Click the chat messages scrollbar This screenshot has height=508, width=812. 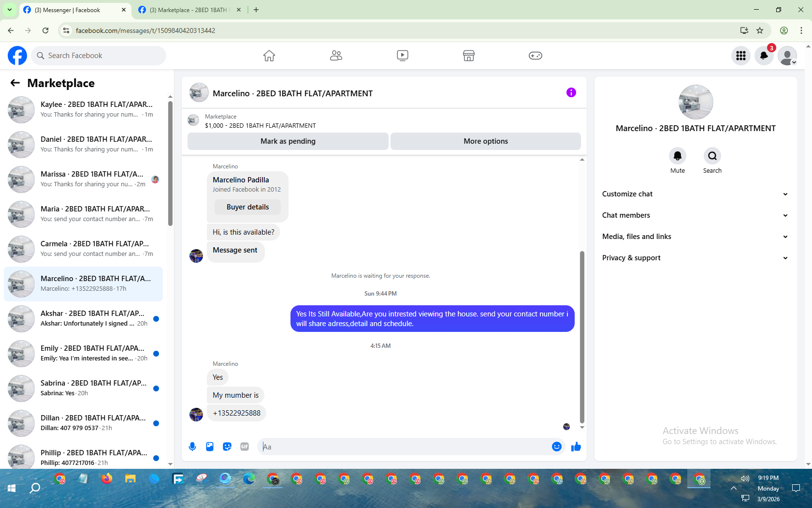[582, 337]
